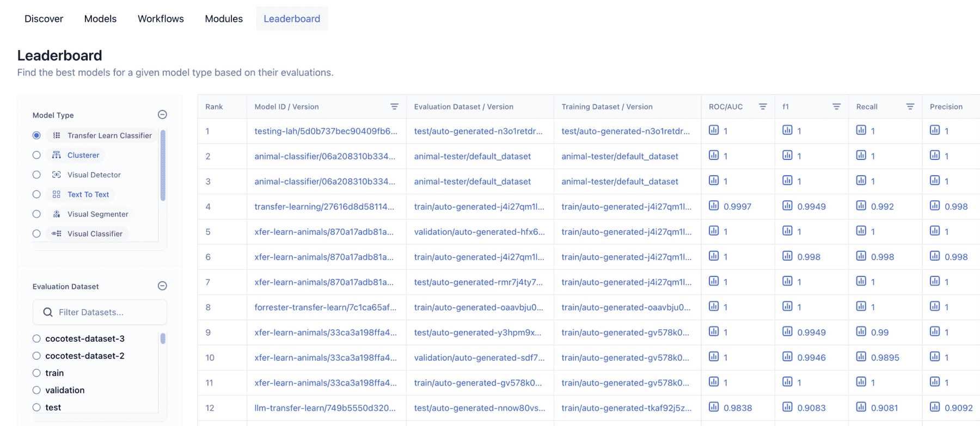980x426 pixels.
Task: Open f1 chart icon for rank 12
Action: click(x=787, y=407)
